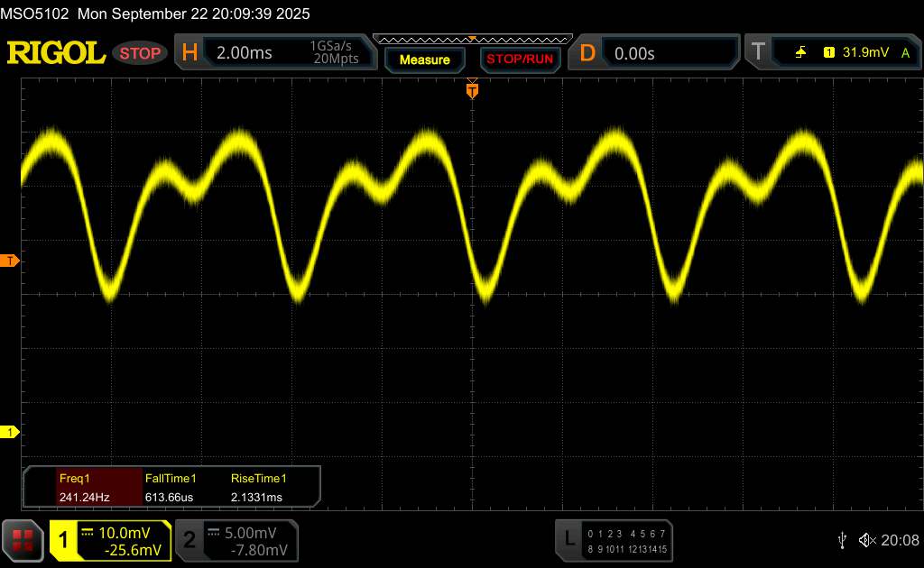Toggle channel 2 on or off
Image resolution: width=924 pixels, height=568 pixels.
coord(189,540)
